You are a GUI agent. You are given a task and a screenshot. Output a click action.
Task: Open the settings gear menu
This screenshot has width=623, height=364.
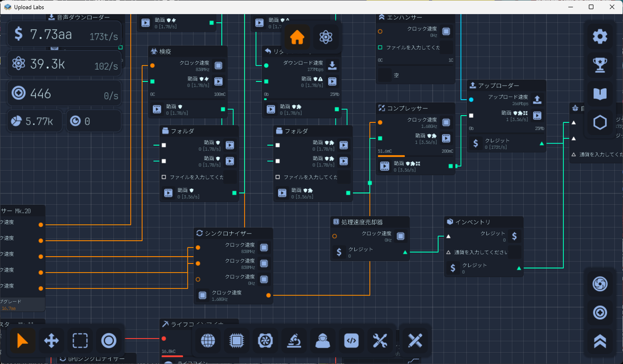pos(600,36)
